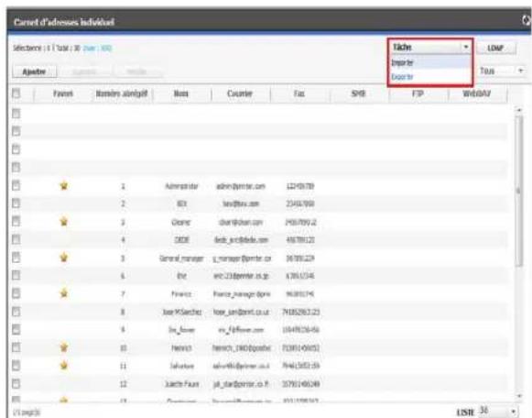Click the LDAP button
Screen dimensions: 532x418
[x=496, y=49]
